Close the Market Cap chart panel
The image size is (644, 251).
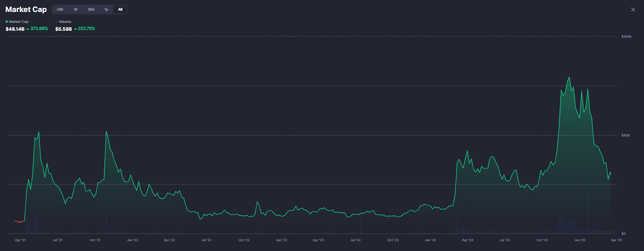point(633,10)
